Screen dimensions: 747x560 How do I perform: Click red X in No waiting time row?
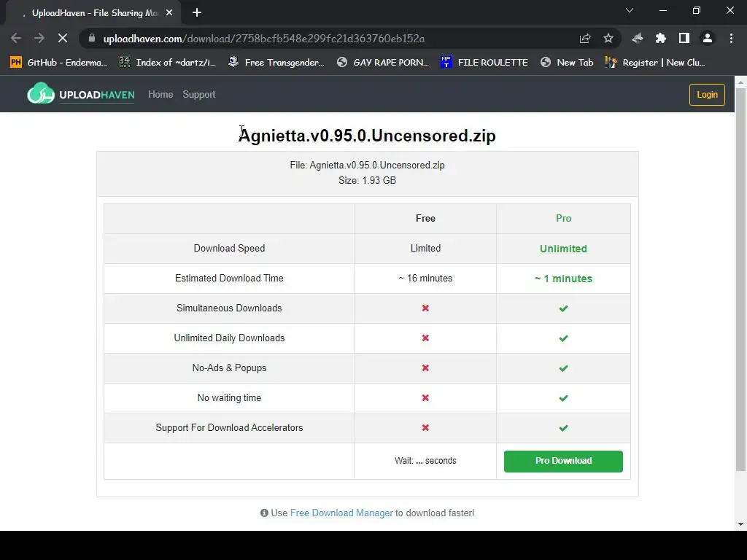425,397
